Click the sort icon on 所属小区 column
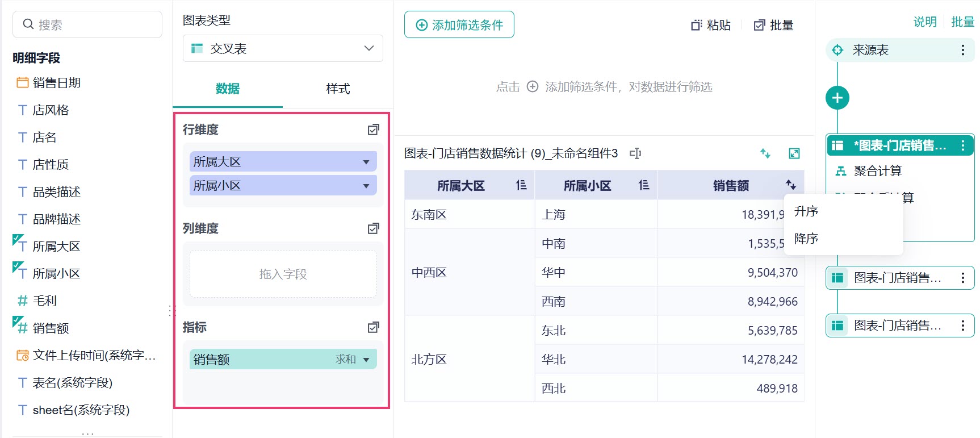Image resolution: width=980 pixels, height=438 pixels. [643, 185]
